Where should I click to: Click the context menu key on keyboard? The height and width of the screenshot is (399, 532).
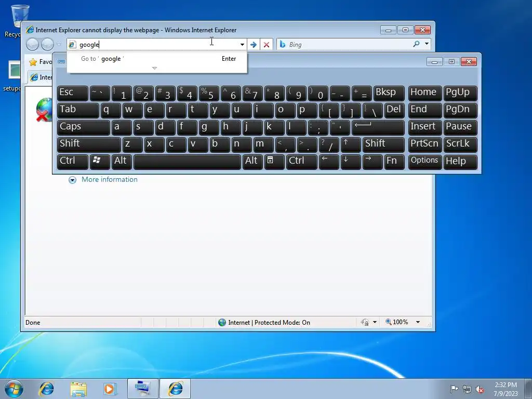click(x=274, y=161)
